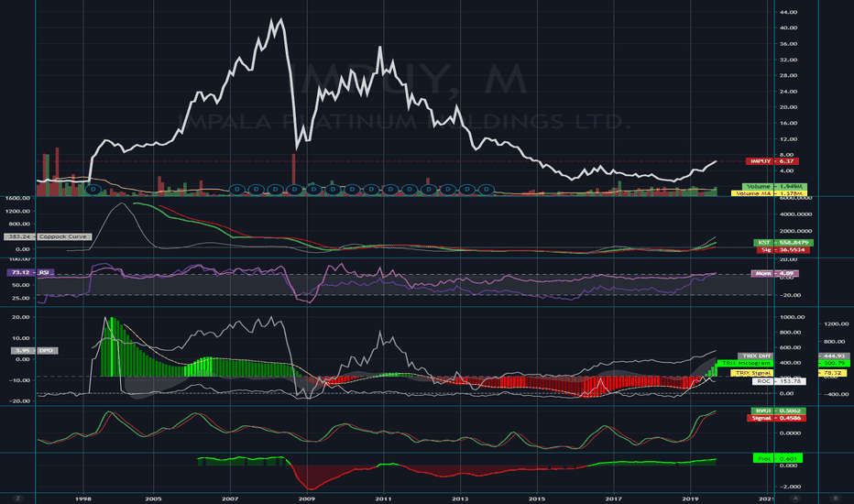Click the purple RSI 73.12 label
The height and width of the screenshot is (504, 854).
click(30, 272)
